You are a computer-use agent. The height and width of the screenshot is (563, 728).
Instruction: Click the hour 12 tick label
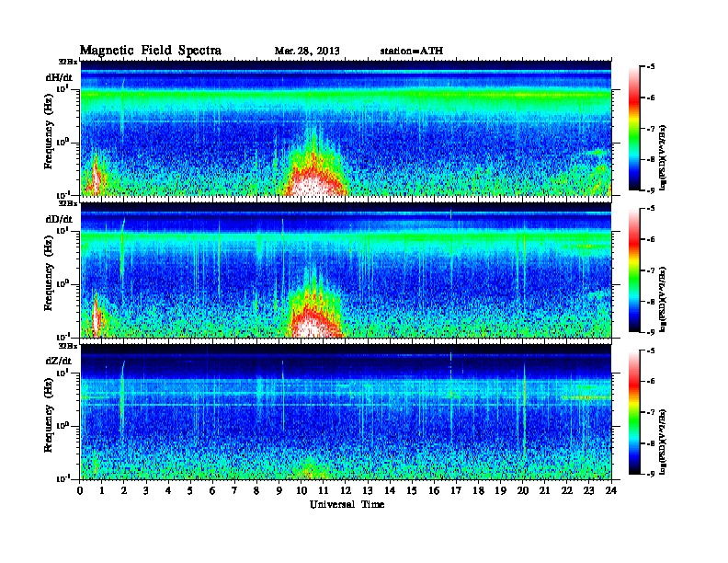tap(346, 490)
